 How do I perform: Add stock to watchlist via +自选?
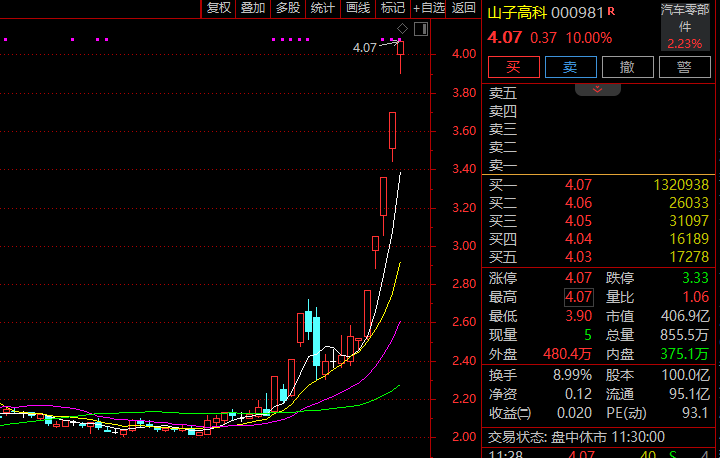point(429,8)
